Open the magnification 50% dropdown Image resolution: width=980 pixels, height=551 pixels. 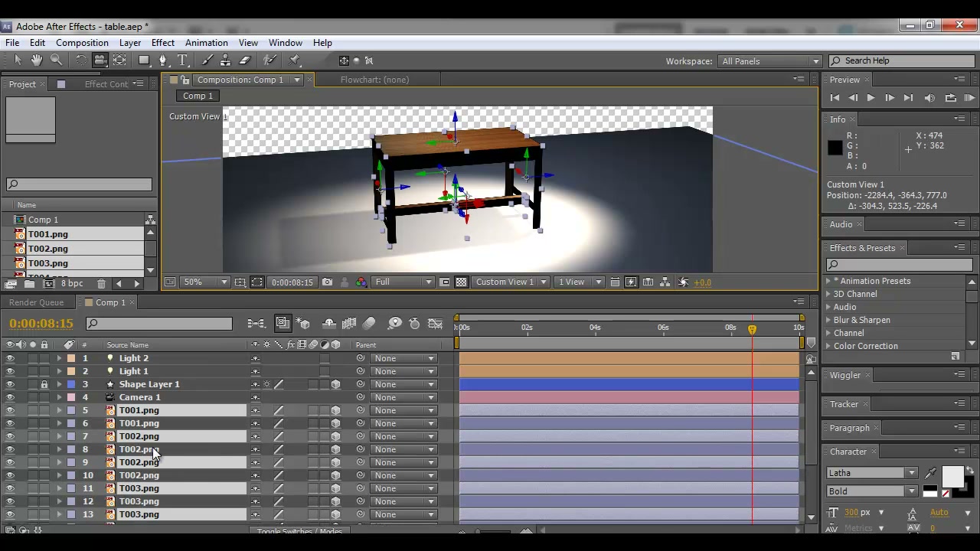point(205,282)
